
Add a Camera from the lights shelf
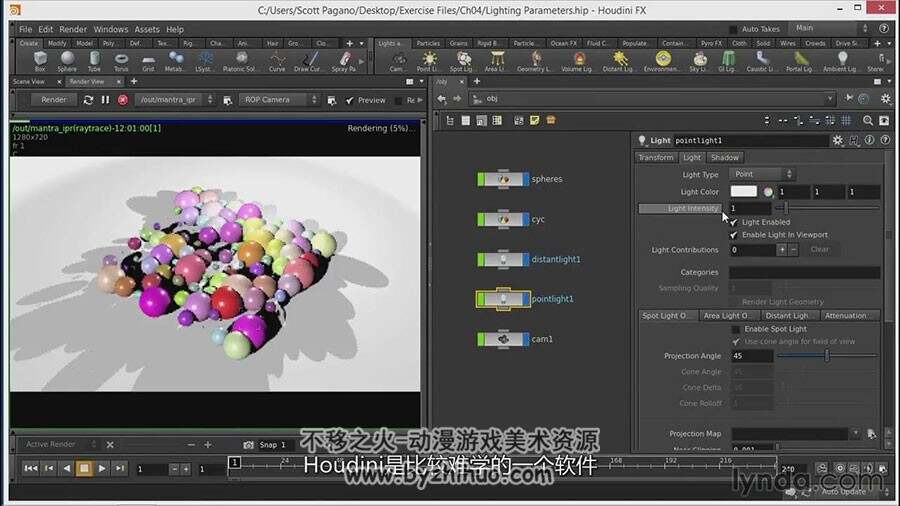click(x=398, y=61)
